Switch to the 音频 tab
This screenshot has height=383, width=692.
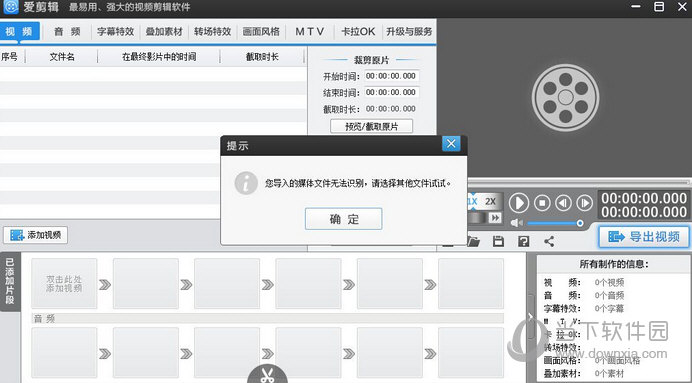(x=68, y=32)
